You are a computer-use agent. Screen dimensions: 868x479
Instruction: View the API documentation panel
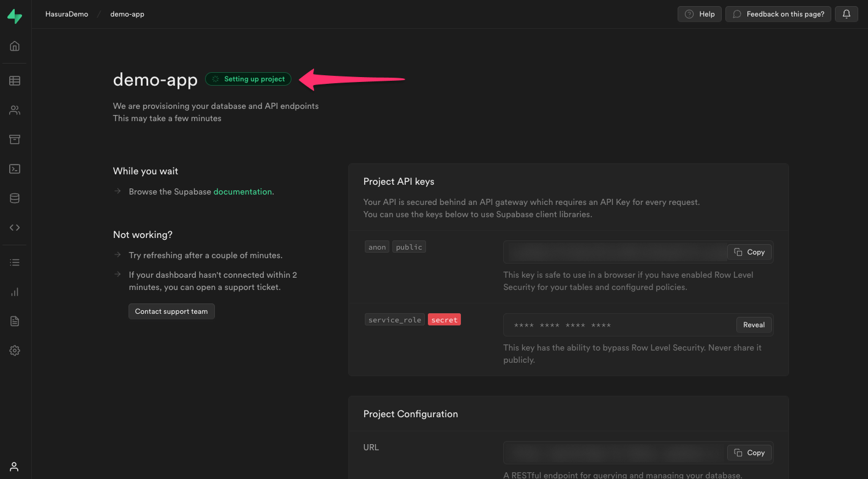(x=14, y=227)
